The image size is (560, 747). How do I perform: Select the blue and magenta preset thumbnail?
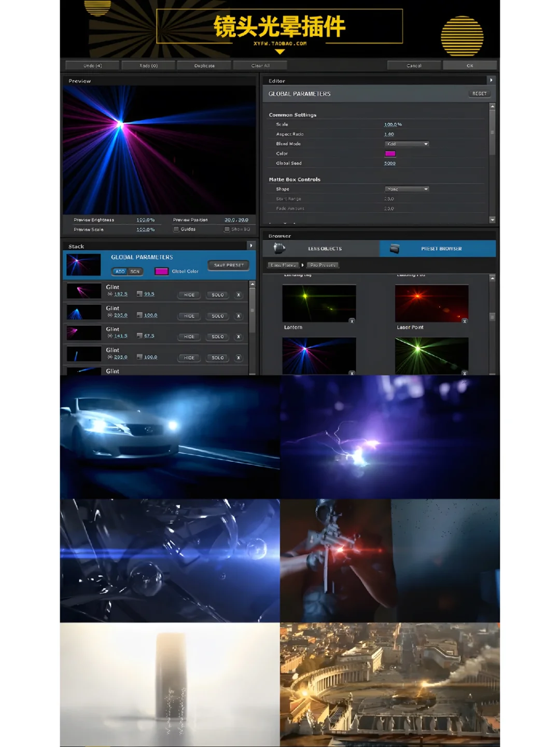click(319, 356)
